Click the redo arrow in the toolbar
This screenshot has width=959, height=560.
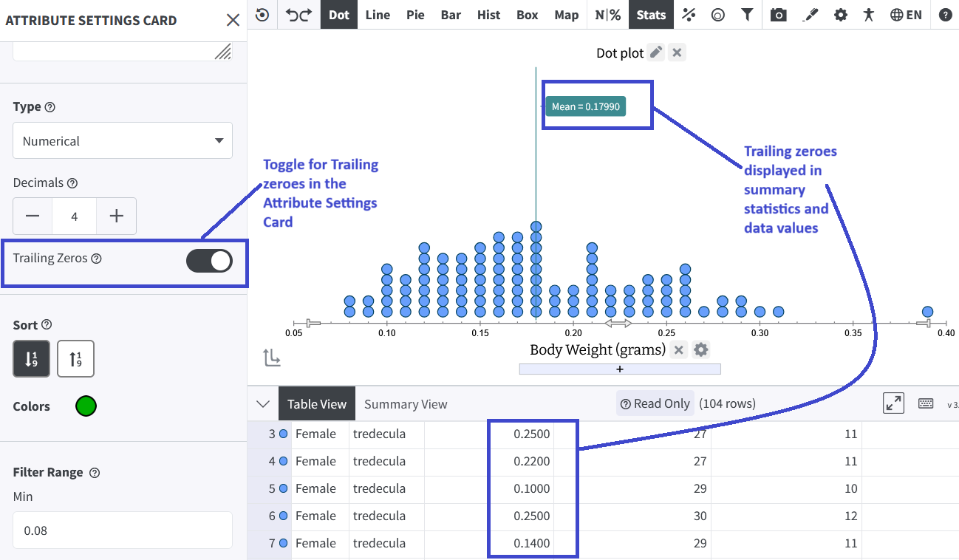pos(305,15)
